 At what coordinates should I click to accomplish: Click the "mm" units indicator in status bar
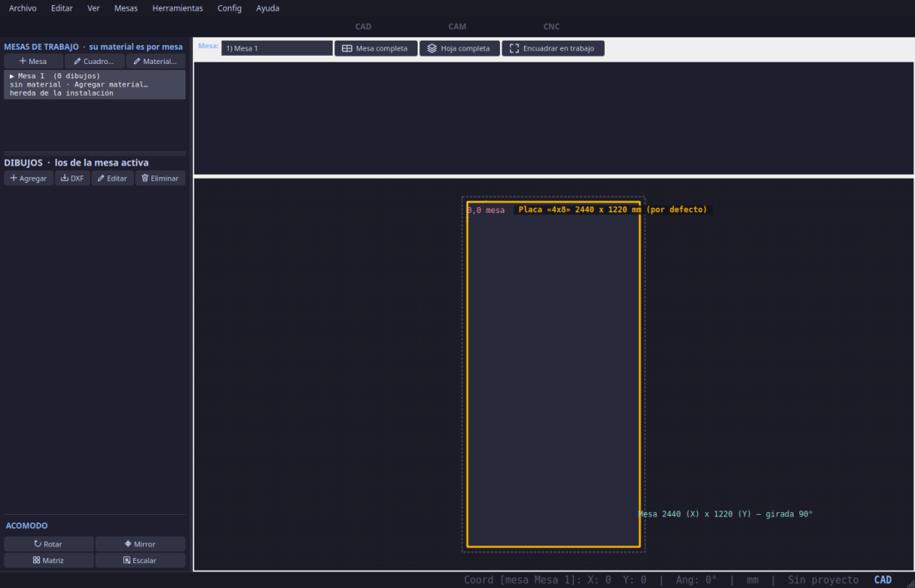click(x=753, y=580)
